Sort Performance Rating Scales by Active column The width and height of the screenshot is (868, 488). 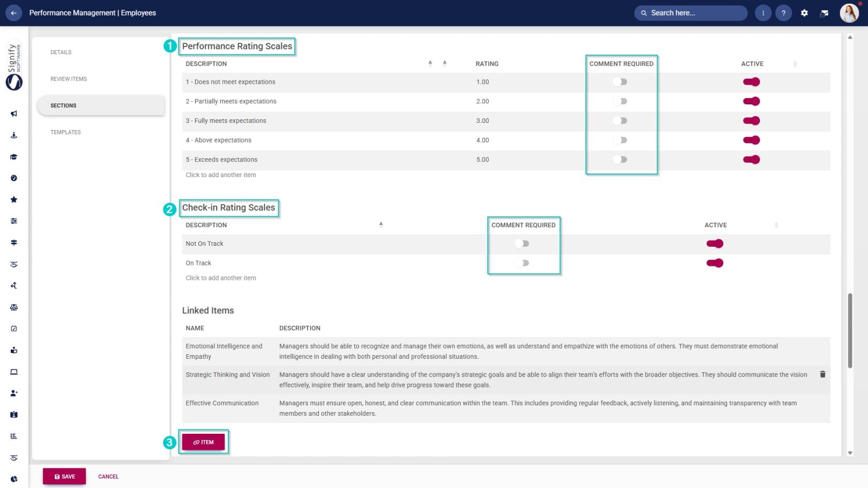(795, 64)
